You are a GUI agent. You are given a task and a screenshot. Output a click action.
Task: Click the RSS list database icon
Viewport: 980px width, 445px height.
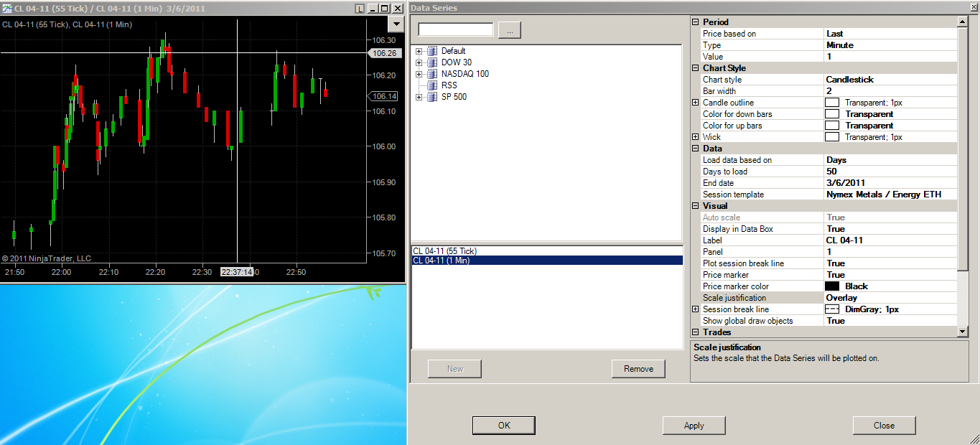click(x=431, y=85)
